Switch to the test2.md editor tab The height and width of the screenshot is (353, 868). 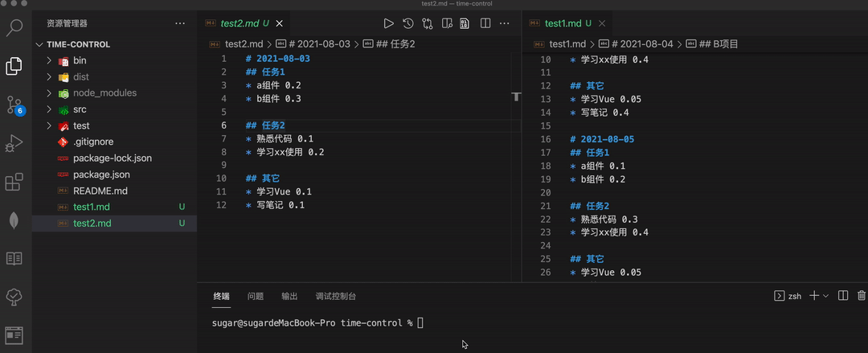pyautogui.click(x=240, y=23)
